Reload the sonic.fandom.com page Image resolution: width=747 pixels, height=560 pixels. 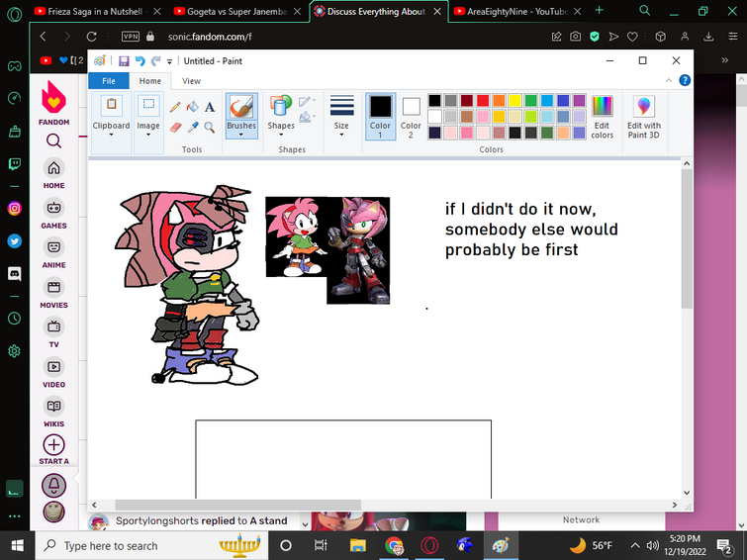coord(91,37)
